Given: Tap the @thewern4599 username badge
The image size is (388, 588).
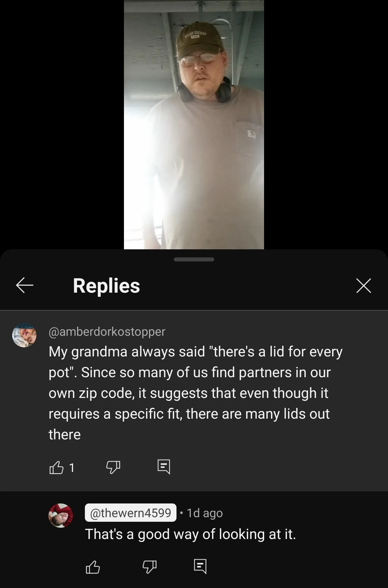Looking at the screenshot, I should click(131, 513).
